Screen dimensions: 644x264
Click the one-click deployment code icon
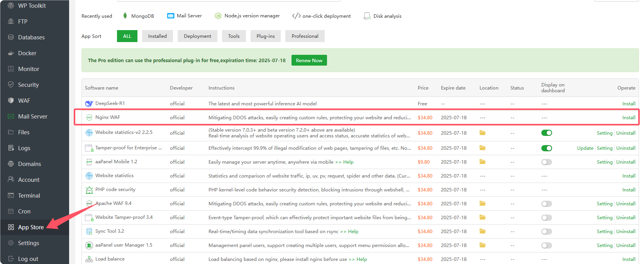[296, 16]
